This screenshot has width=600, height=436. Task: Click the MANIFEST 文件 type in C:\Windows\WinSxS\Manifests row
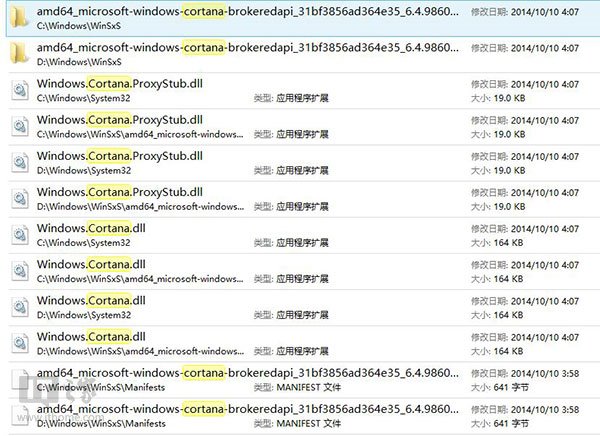pyautogui.click(x=308, y=387)
